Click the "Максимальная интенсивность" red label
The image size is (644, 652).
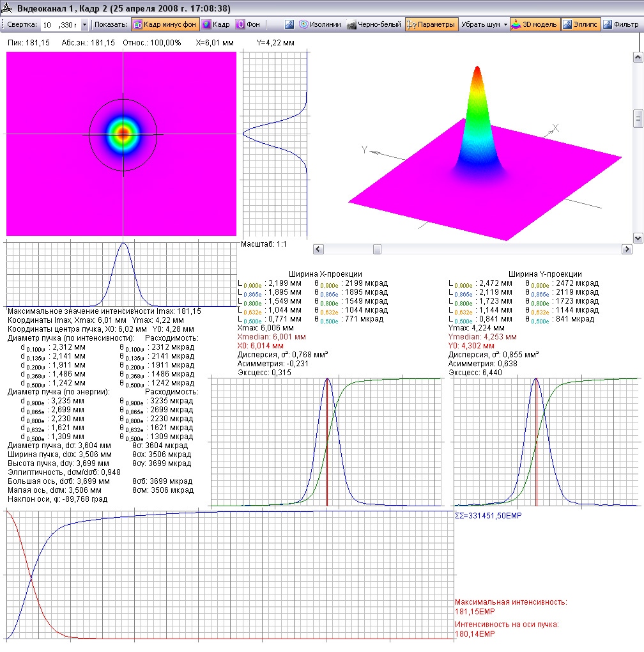point(511,602)
